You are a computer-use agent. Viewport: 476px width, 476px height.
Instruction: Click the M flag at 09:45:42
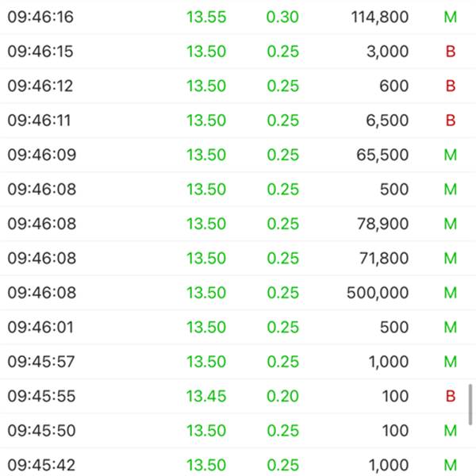[x=451, y=465]
